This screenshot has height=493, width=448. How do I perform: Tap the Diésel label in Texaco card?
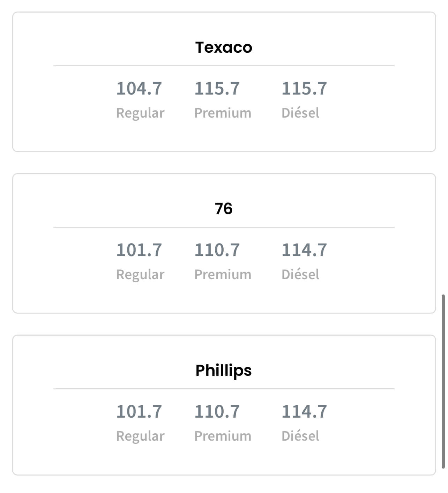point(300,113)
